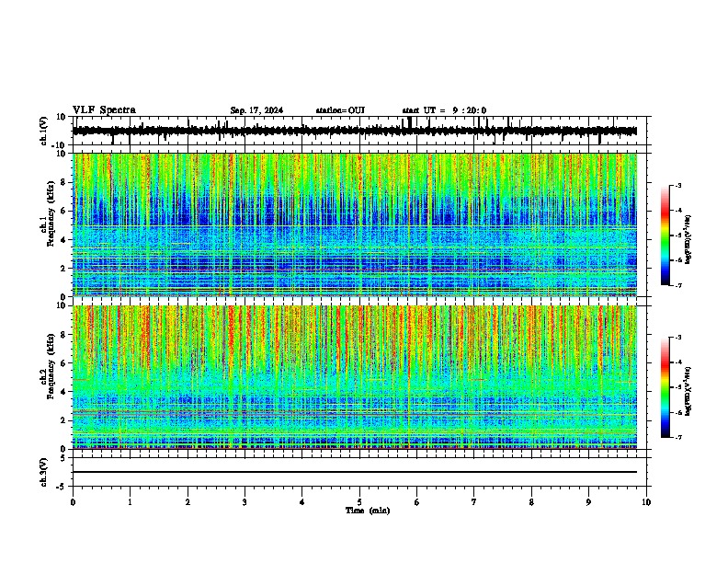Click the ch.1 spectrogram panel

pos(355,224)
